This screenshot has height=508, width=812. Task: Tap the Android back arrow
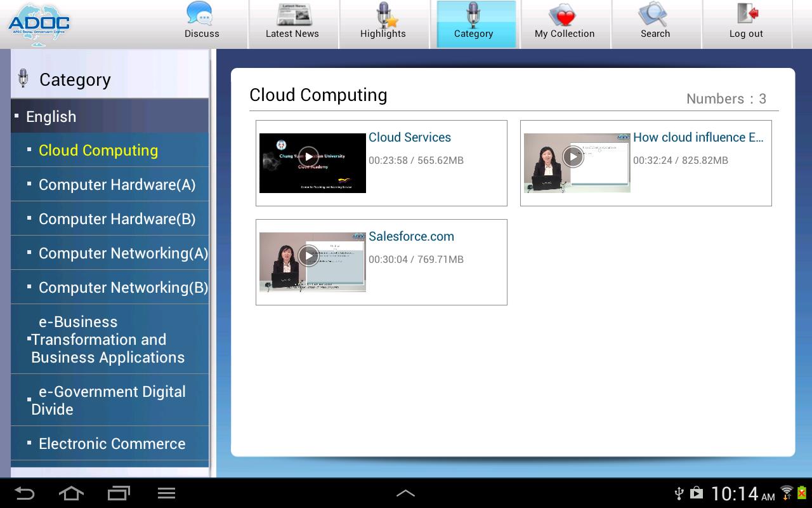(25, 493)
